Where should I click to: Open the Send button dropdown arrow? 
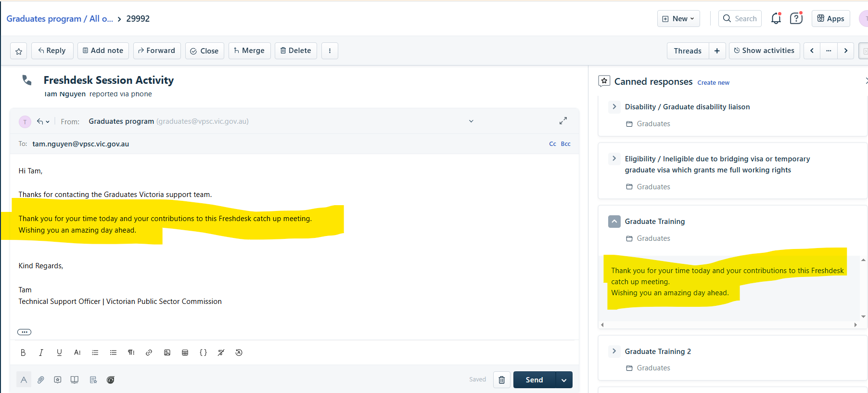[564, 380]
